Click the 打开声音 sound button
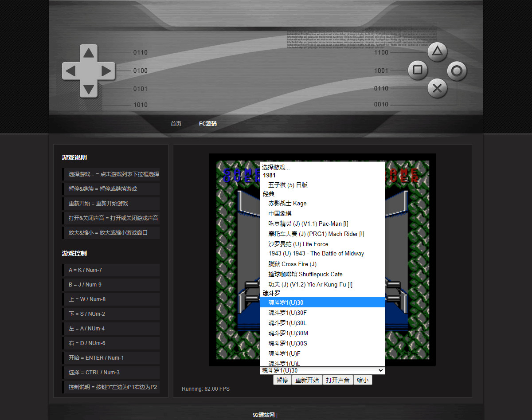Image resolution: width=532 pixels, height=420 pixels. [x=338, y=380]
